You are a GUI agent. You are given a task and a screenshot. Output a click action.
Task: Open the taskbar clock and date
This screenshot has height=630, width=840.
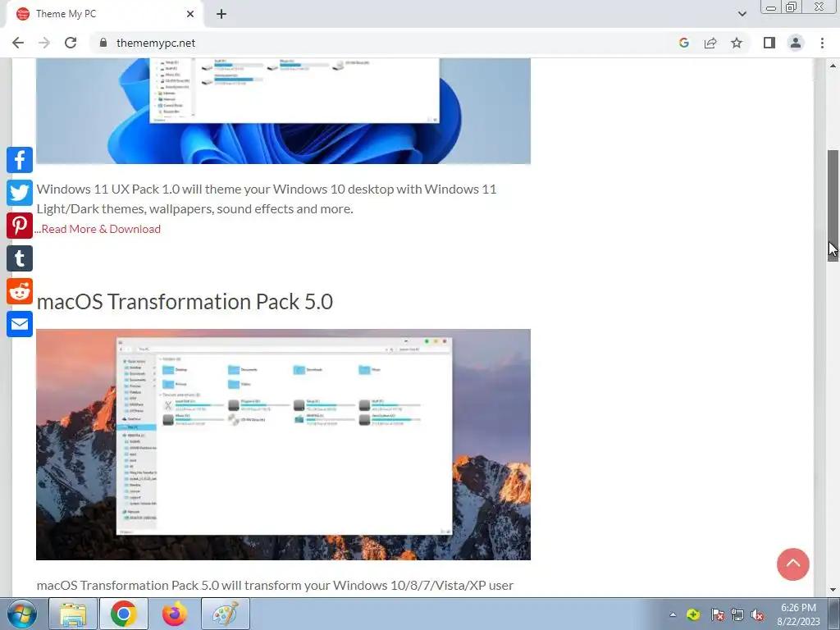pyautogui.click(x=798, y=614)
